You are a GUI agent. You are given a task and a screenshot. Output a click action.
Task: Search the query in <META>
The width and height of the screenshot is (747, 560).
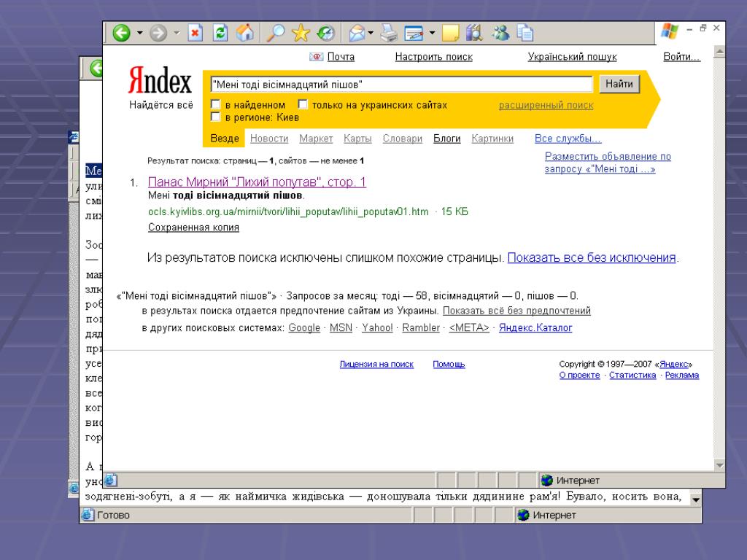tap(469, 327)
